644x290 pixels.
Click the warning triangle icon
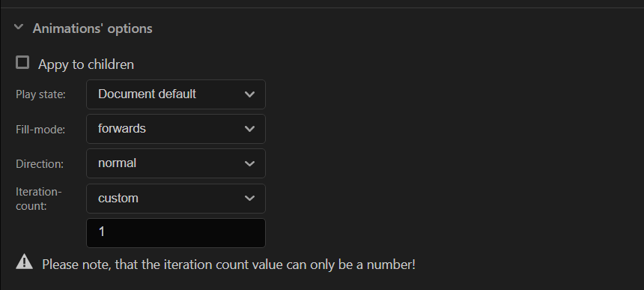(x=24, y=262)
